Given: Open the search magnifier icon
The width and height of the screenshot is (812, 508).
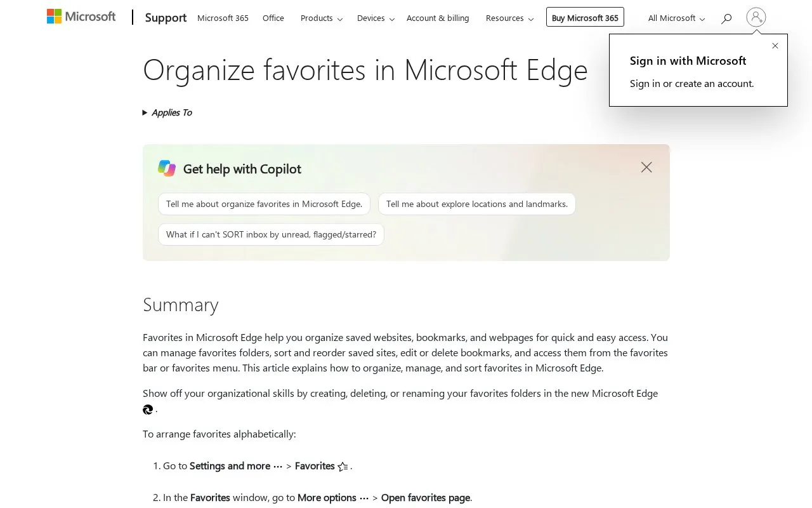Looking at the screenshot, I should pyautogui.click(x=726, y=18).
